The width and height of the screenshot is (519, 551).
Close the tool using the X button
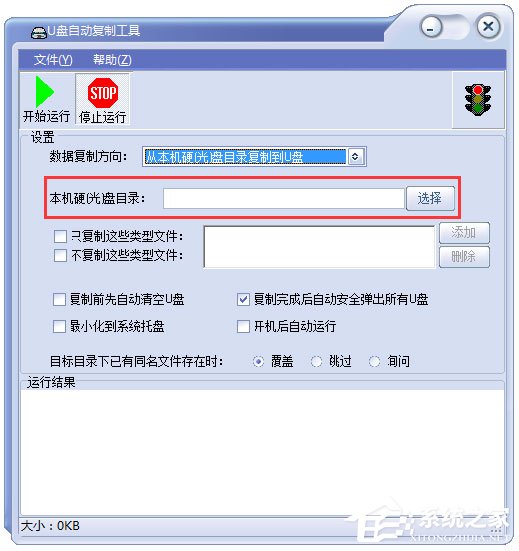coord(488,26)
